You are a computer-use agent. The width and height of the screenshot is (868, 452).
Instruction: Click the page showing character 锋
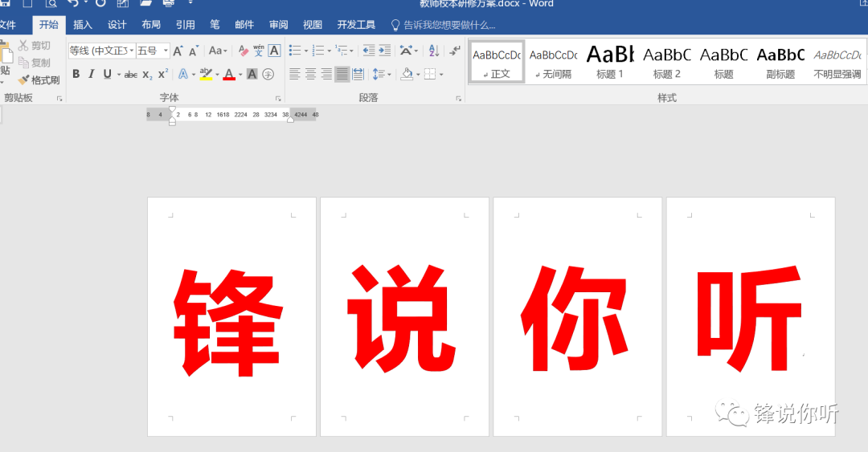(x=231, y=316)
